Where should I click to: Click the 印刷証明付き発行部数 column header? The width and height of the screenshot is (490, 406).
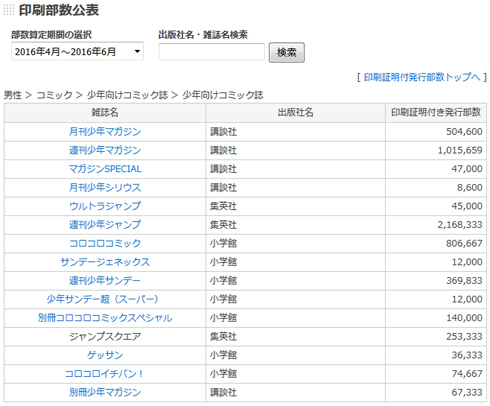tap(436, 112)
